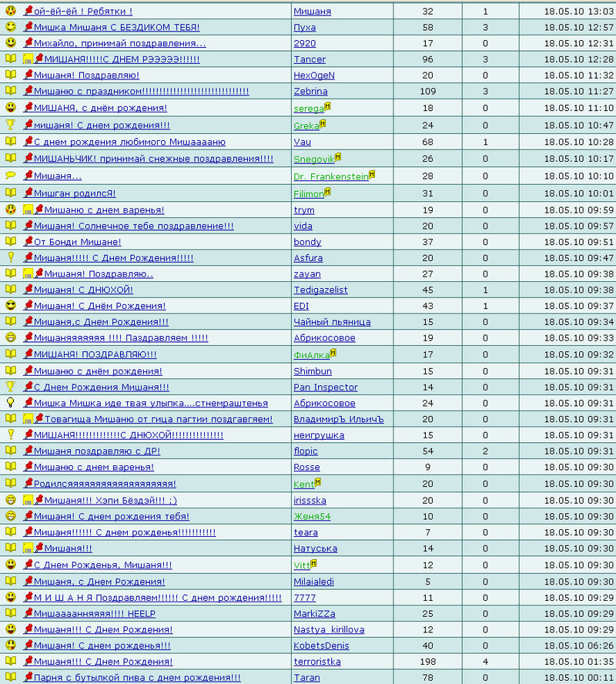Click the moderator badge next to serega
616x684 pixels.
pos(327,106)
